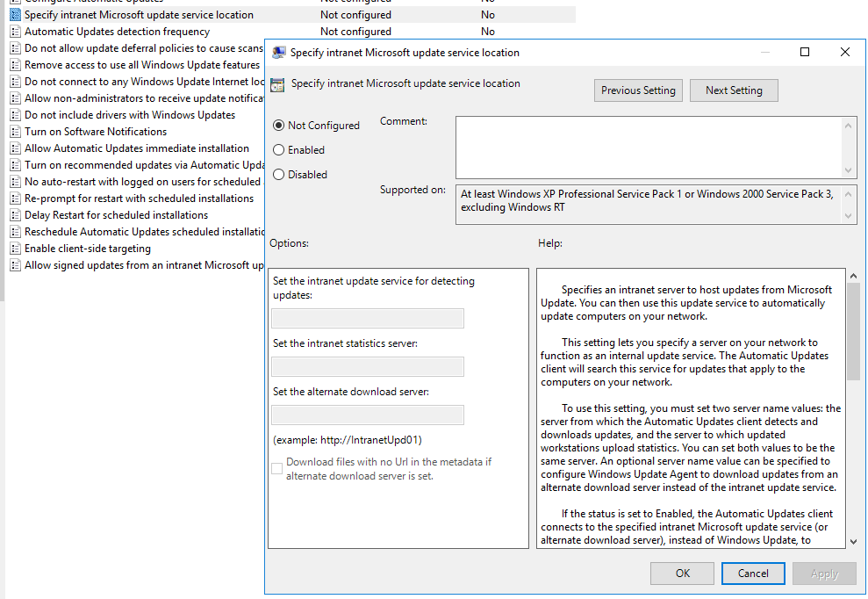
Task: Click the icon beside 'Reschedule Automatic Updates scheduled'
Action: point(16,232)
